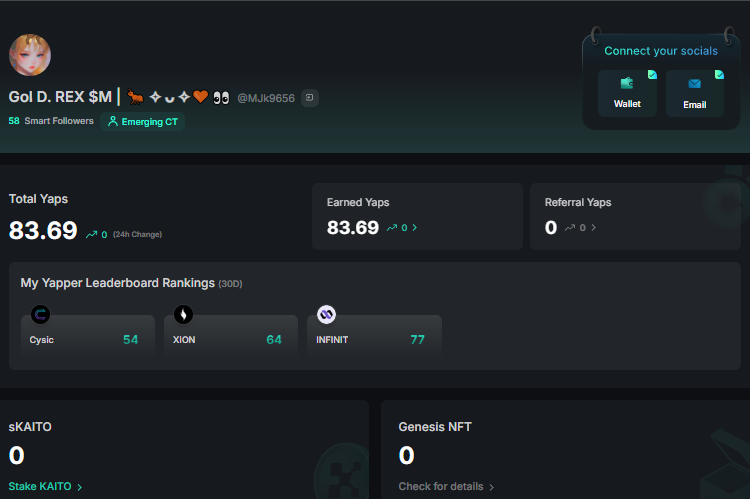Open the Email connect card
The image size is (750, 499).
695,93
